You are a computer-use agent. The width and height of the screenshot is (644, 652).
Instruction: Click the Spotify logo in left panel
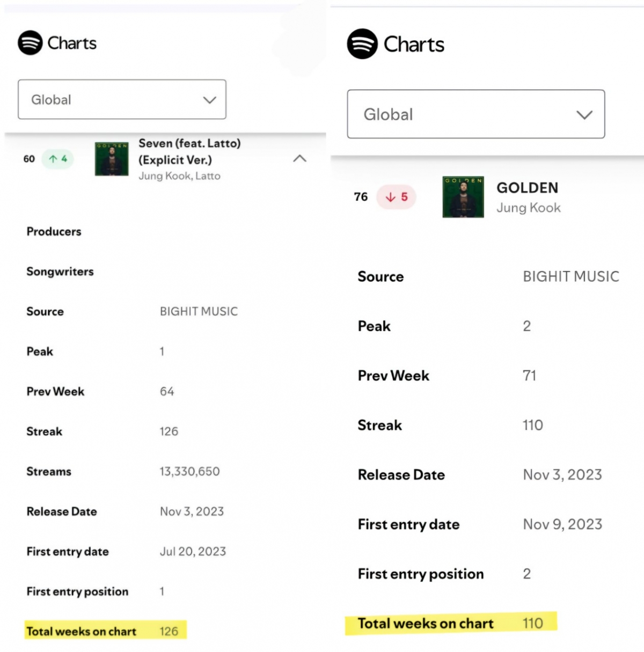pyautogui.click(x=30, y=43)
